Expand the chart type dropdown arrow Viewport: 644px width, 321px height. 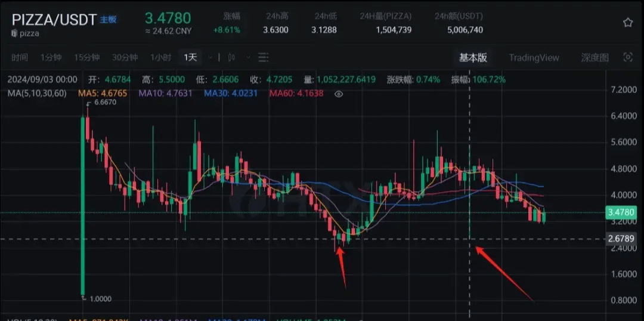pos(247,57)
